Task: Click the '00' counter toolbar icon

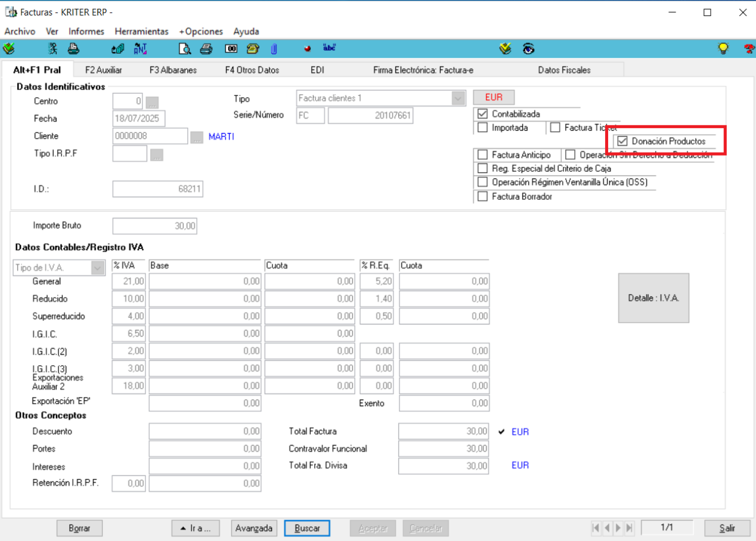Action: coord(231,50)
